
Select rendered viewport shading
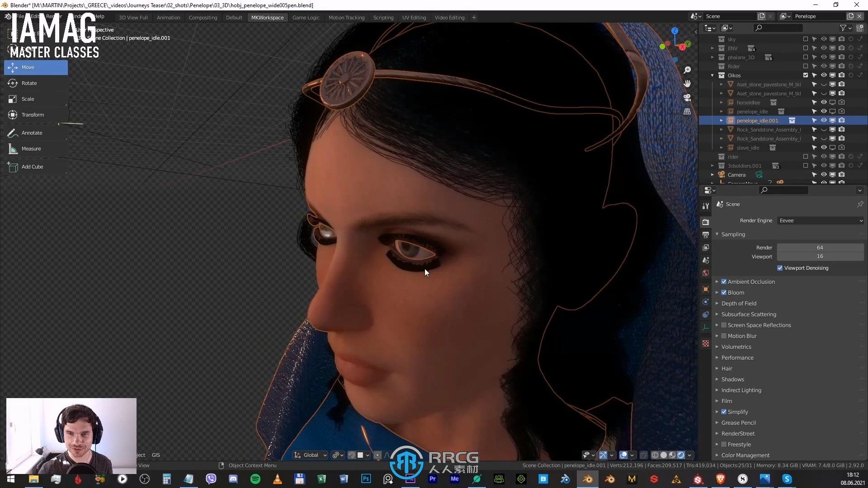click(x=681, y=455)
